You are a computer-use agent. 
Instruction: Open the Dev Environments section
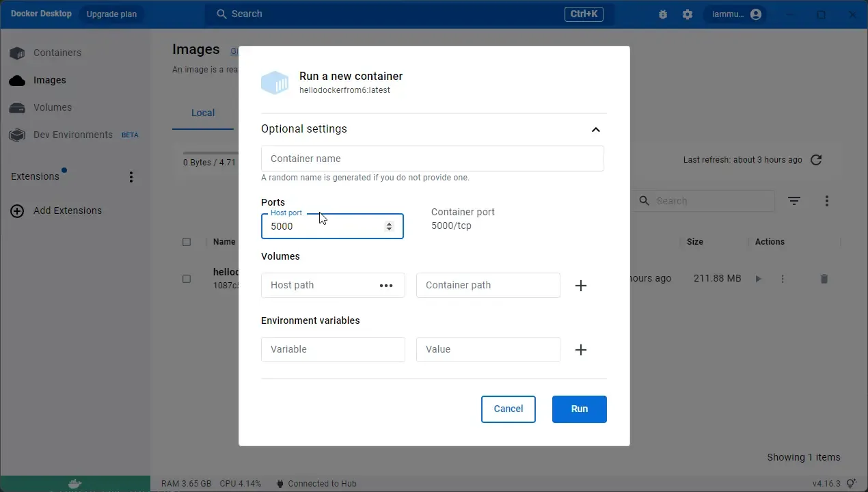click(x=72, y=135)
